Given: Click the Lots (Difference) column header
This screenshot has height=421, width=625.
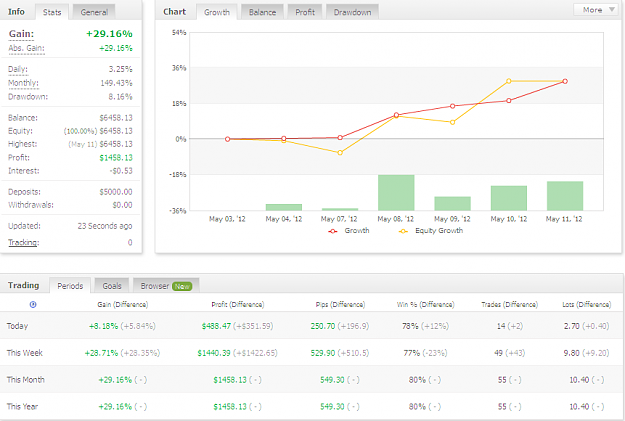Looking at the screenshot, I should pos(586,305).
